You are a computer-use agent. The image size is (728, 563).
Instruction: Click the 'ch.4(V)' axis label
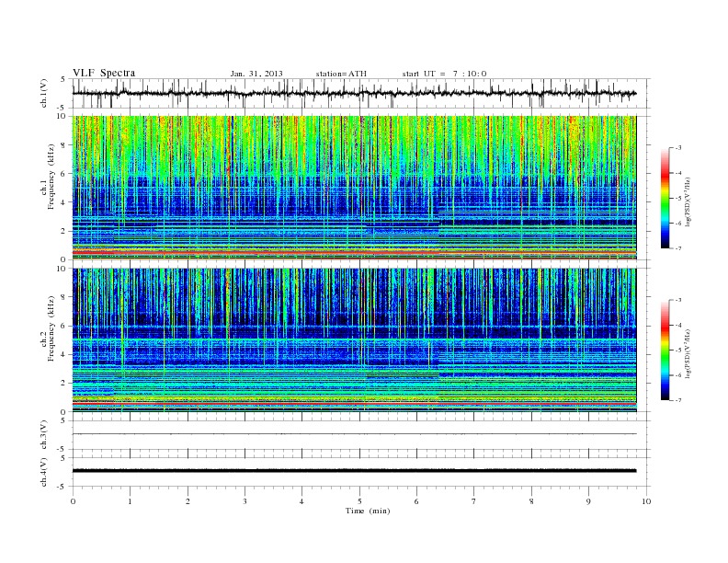44,472
